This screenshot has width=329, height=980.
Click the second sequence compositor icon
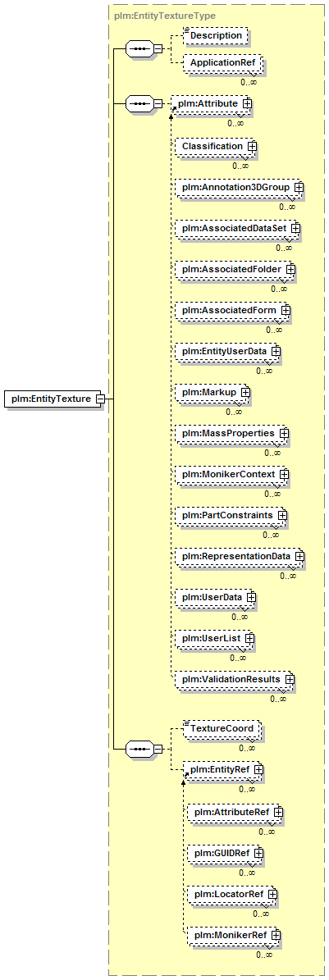tap(139, 103)
